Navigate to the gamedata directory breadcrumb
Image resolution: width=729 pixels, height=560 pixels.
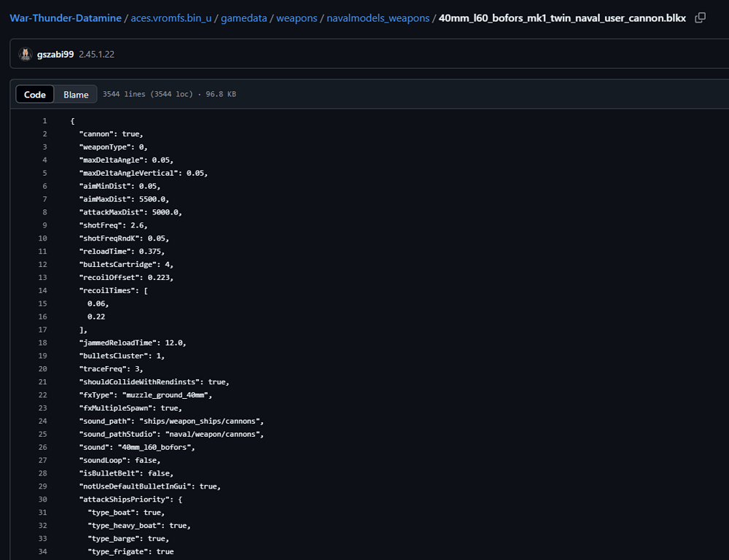pos(244,18)
